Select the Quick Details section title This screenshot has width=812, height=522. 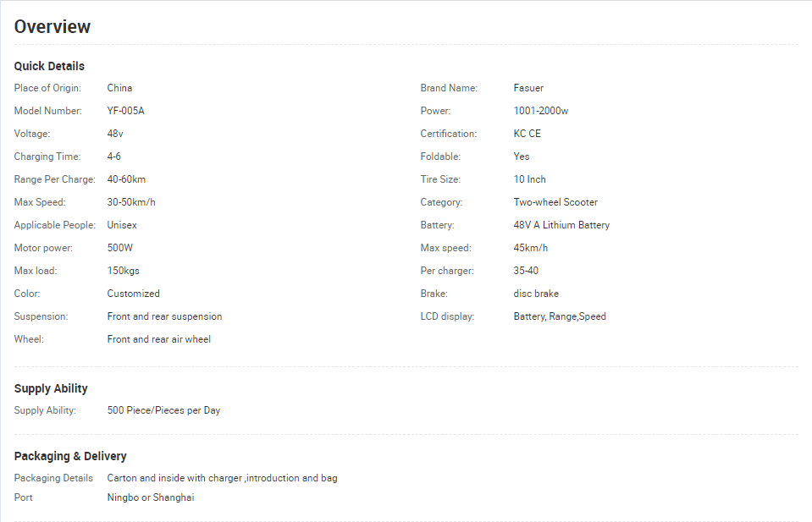49,66
